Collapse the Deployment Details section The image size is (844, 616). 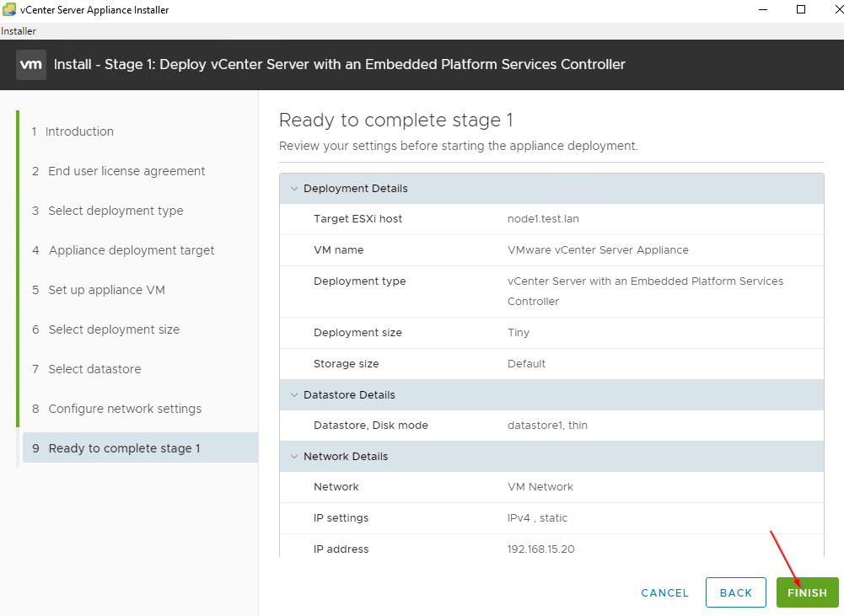tap(294, 189)
